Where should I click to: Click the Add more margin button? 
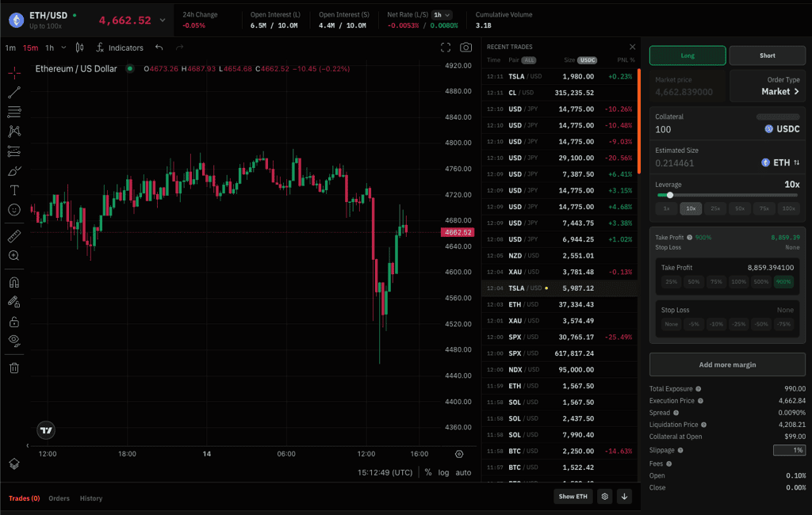[x=727, y=364]
